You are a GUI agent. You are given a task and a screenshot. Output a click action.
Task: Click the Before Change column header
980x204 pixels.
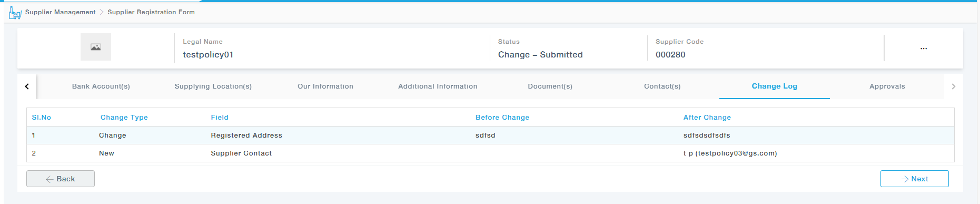click(502, 118)
